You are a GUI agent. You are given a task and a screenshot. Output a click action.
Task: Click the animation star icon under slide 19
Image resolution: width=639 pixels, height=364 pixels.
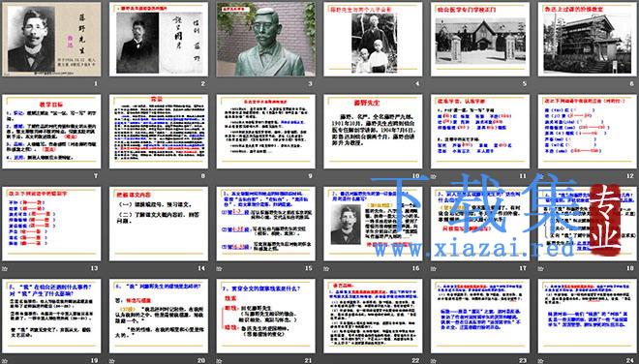[5, 361]
